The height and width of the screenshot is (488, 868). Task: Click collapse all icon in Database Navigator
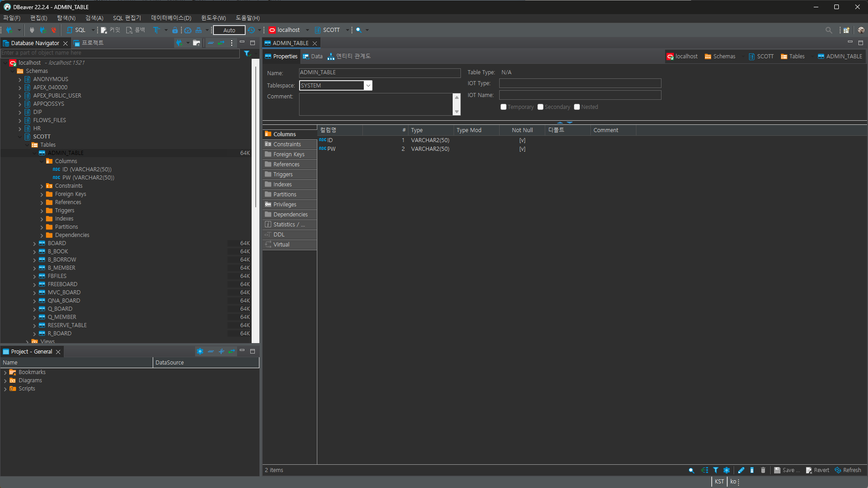tap(211, 43)
